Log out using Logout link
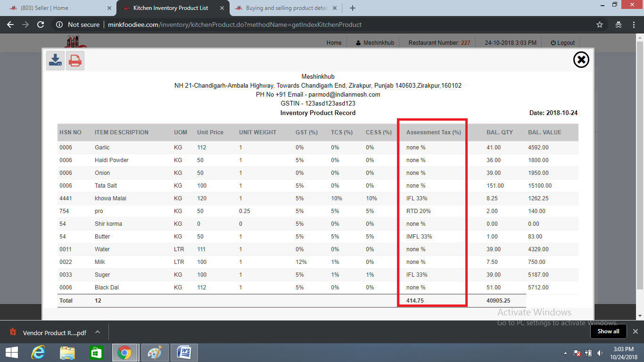The image size is (644, 362). 562,42
